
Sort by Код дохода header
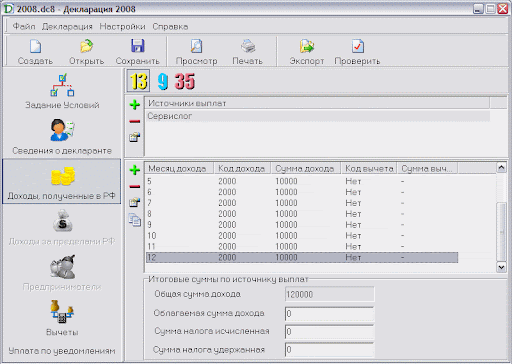[x=242, y=168]
